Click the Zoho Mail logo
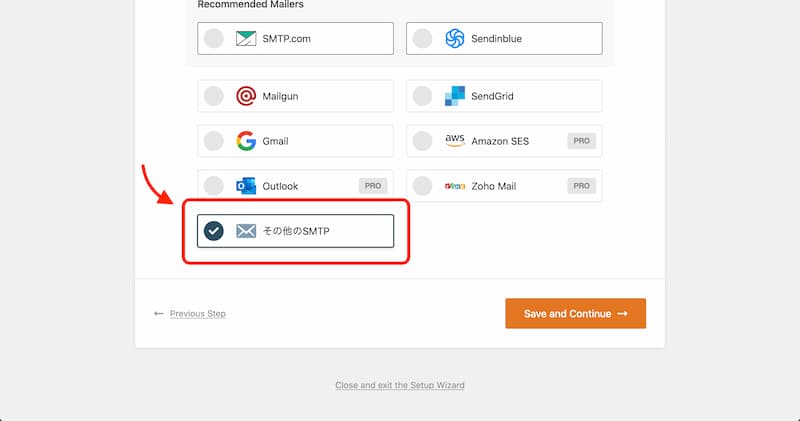Screen dimensions: 800x421 point(455,186)
